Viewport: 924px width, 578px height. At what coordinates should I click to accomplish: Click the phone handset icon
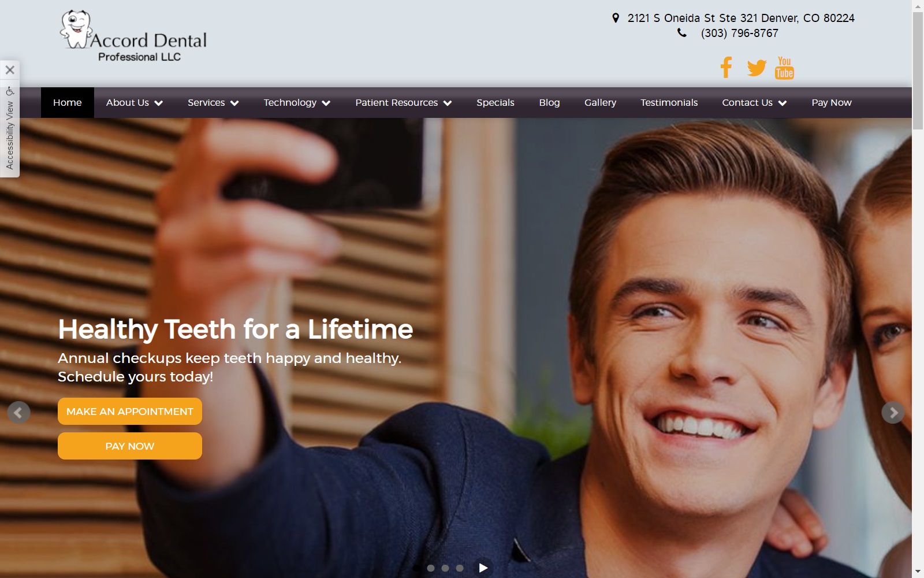tap(682, 33)
